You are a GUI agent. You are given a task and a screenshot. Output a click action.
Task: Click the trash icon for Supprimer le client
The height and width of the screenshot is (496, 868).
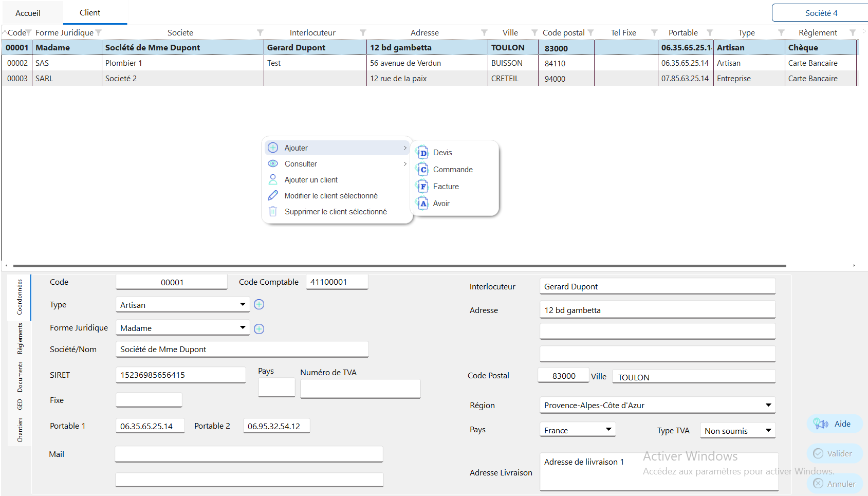pos(273,211)
